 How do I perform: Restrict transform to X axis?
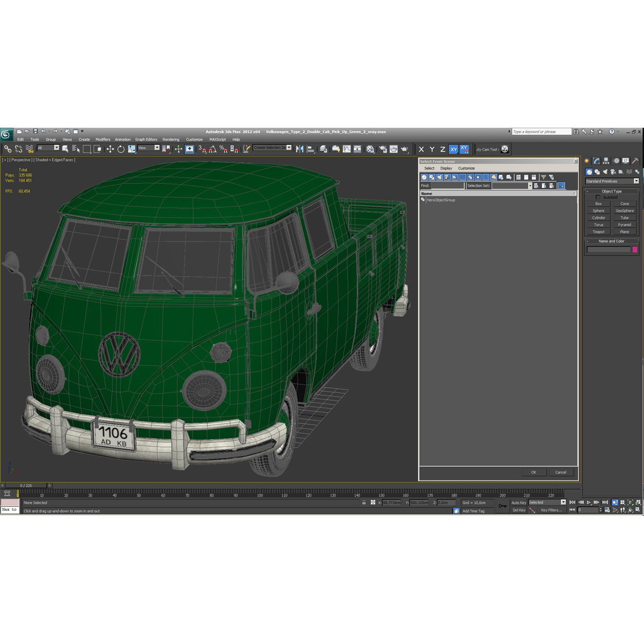pyautogui.click(x=421, y=149)
